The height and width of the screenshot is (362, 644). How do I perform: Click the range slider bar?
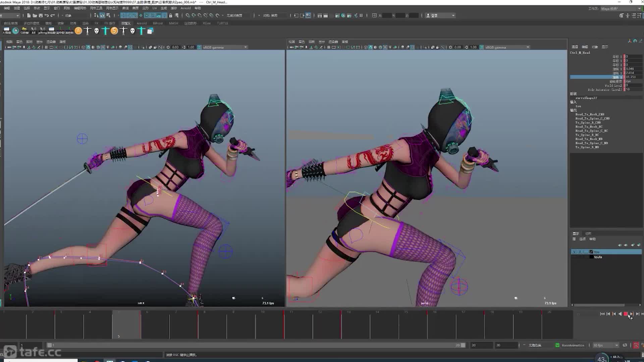(256, 345)
